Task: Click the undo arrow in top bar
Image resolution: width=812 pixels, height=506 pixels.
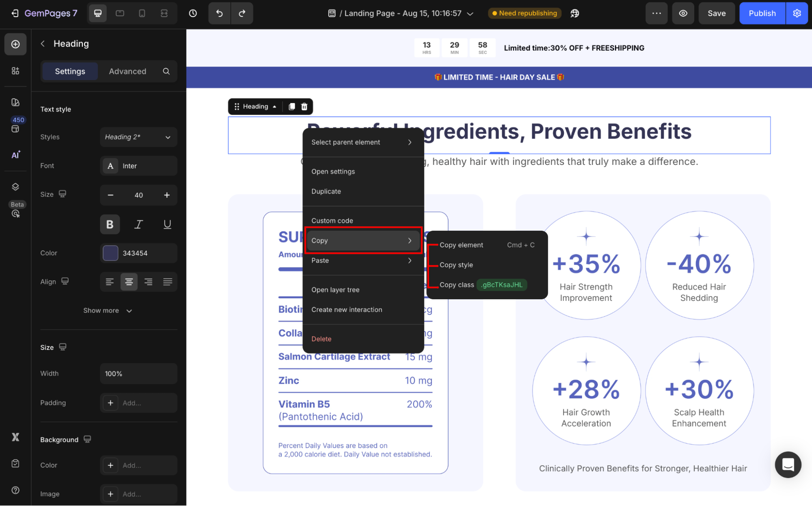Action: click(219, 13)
